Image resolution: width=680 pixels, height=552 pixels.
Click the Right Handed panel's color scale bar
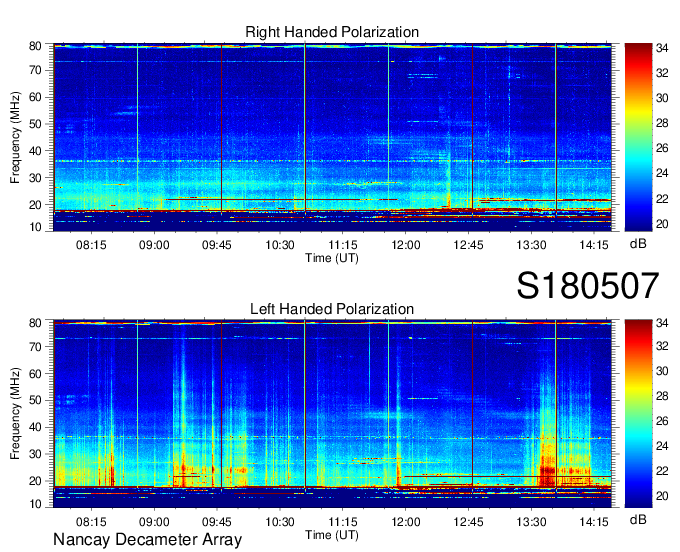pos(638,137)
